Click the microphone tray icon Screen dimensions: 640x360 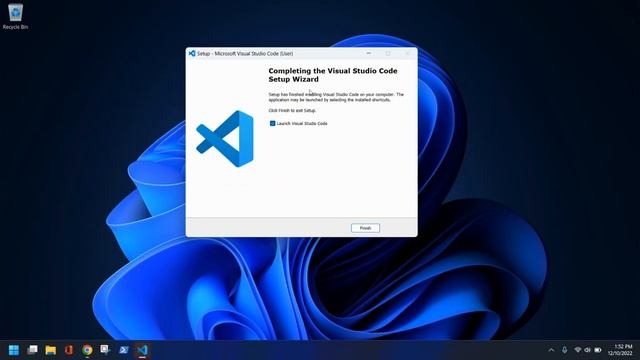coord(564,350)
